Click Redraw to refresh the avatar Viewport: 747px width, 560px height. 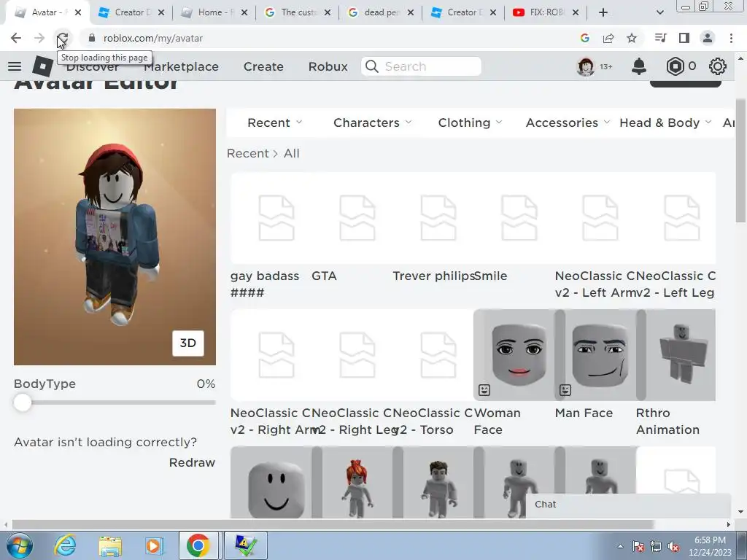pyautogui.click(x=192, y=462)
